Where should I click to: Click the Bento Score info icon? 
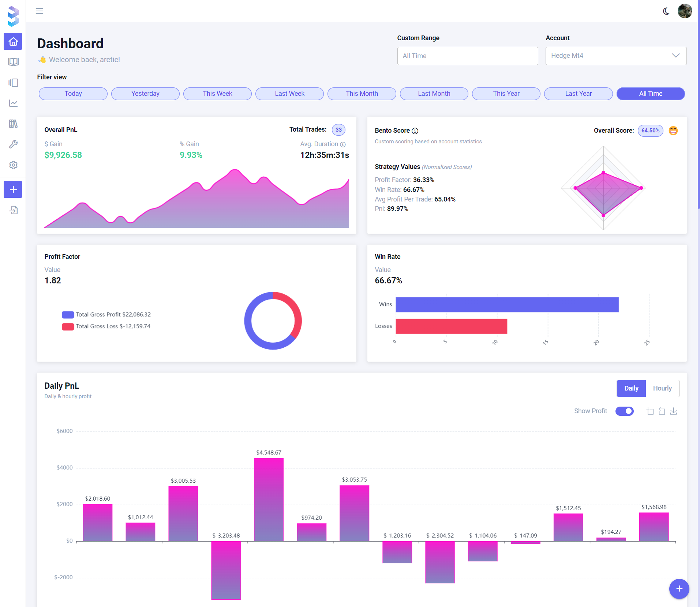(415, 131)
